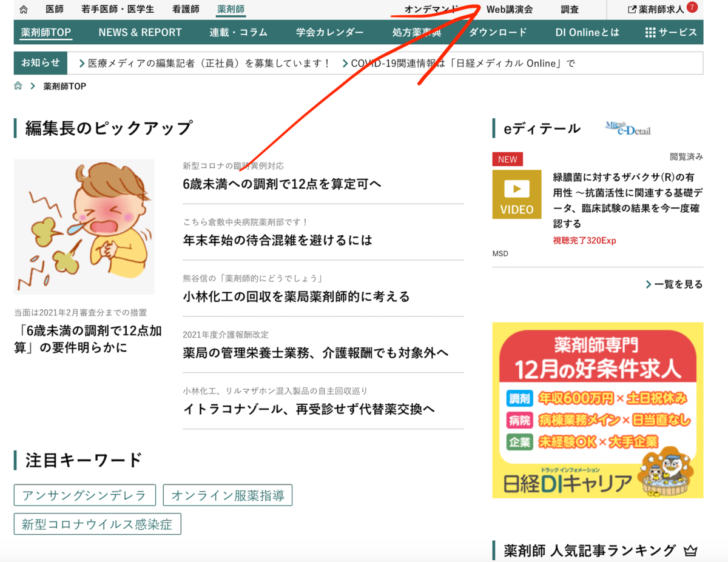
Task: Click the 新型コロナの臨時異例対応 category label
Action: pyautogui.click(x=233, y=166)
